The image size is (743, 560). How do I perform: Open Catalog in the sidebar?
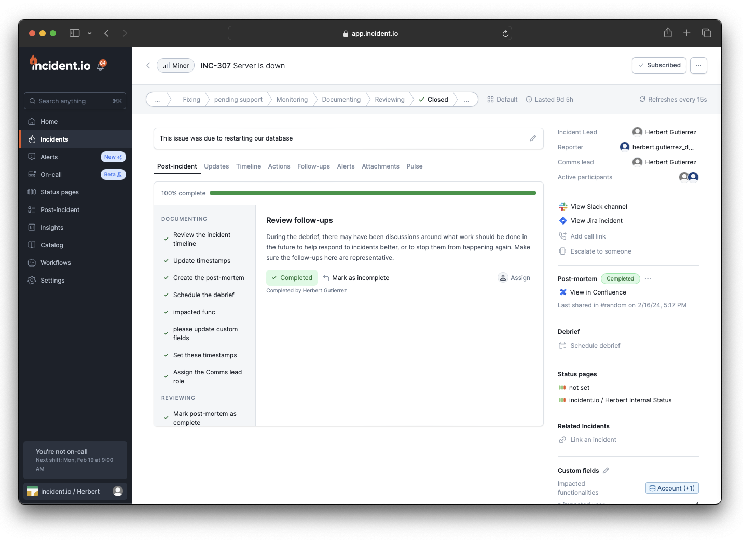click(75, 245)
